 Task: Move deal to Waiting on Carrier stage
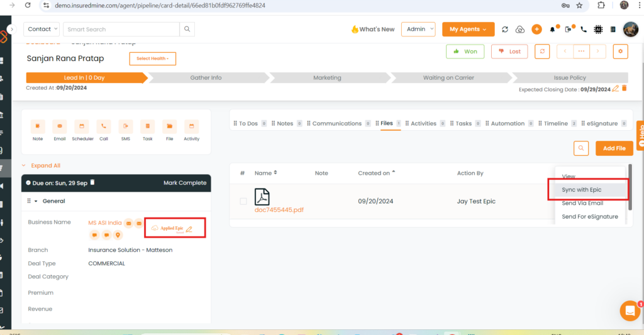pos(448,77)
